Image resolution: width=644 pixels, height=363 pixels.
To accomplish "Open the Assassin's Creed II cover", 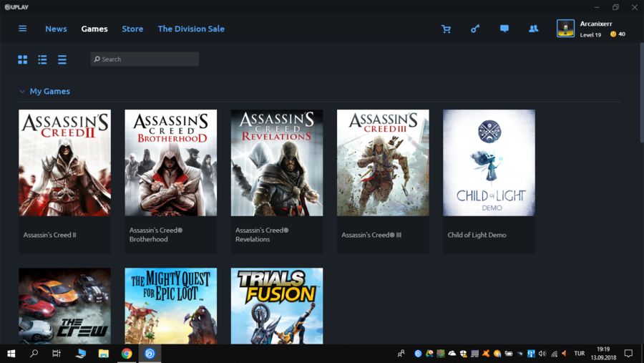I will pos(65,163).
